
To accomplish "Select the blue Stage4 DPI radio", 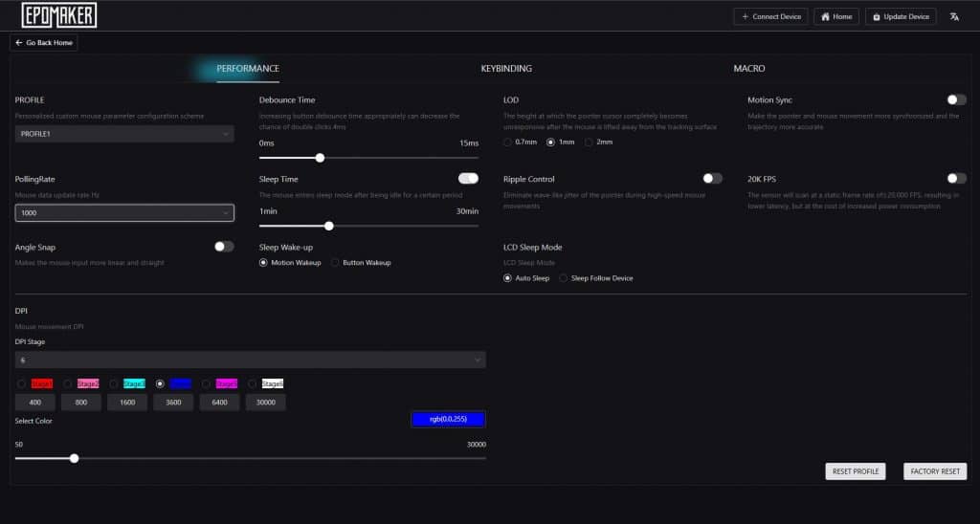I will coord(160,383).
